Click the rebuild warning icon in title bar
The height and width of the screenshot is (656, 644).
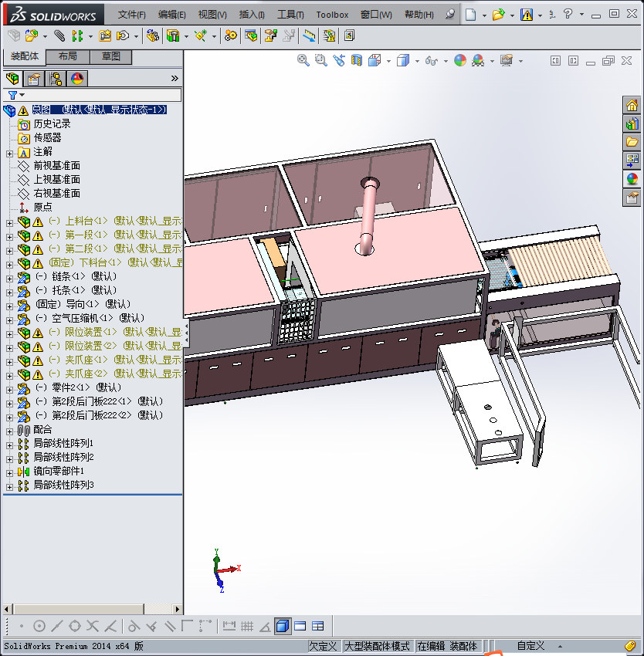(527, 15)
